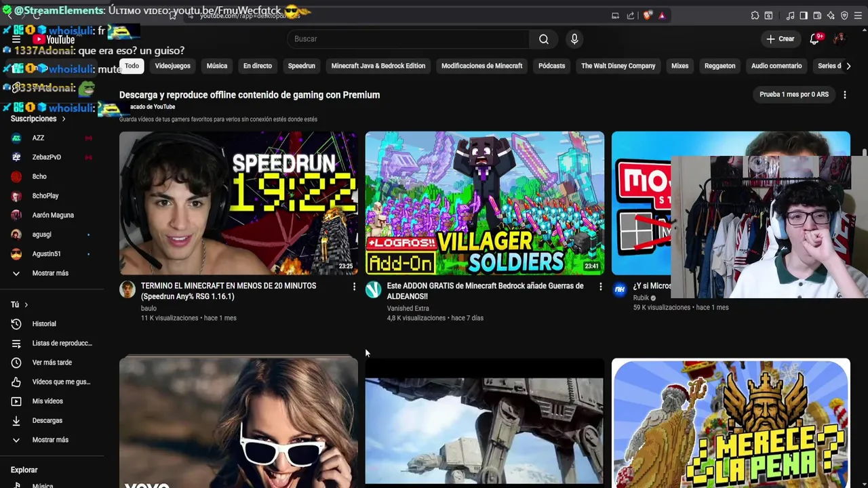The image size is (868, 488).
Task: Open the Brave VPN shield icon
Action: [x=844, y=16]
